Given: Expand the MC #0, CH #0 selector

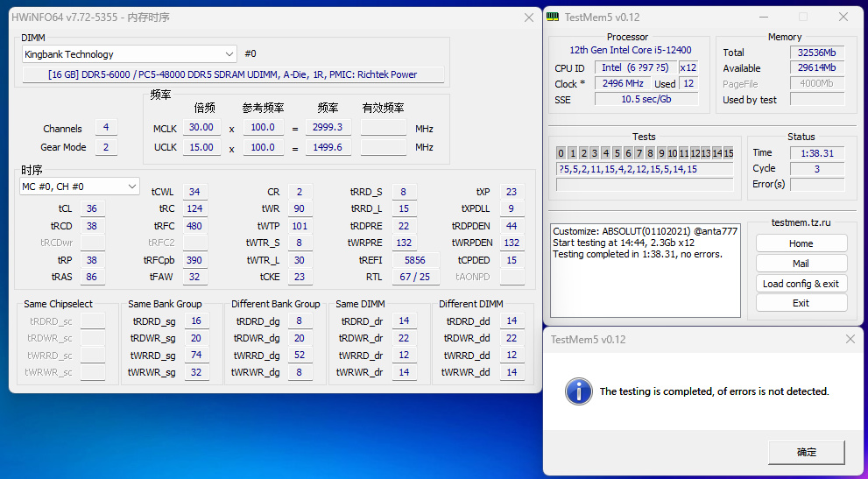Looking at the screenshot, I should pyautogui.click(x=80, y=187).
